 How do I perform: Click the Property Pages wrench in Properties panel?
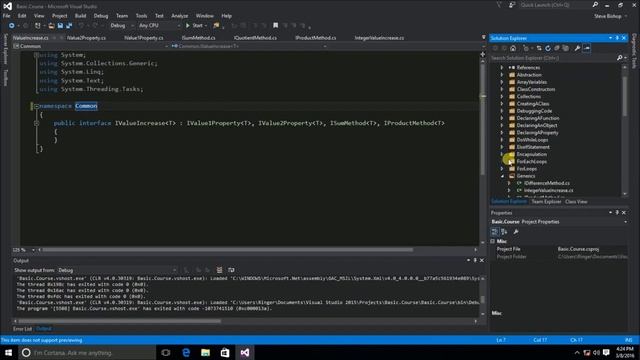[516, 232]
